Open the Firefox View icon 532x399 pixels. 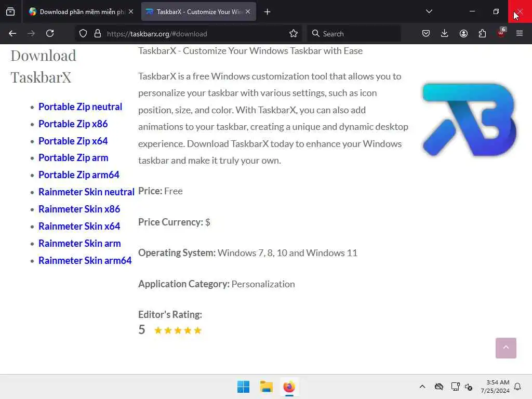(x=10, y=11)
